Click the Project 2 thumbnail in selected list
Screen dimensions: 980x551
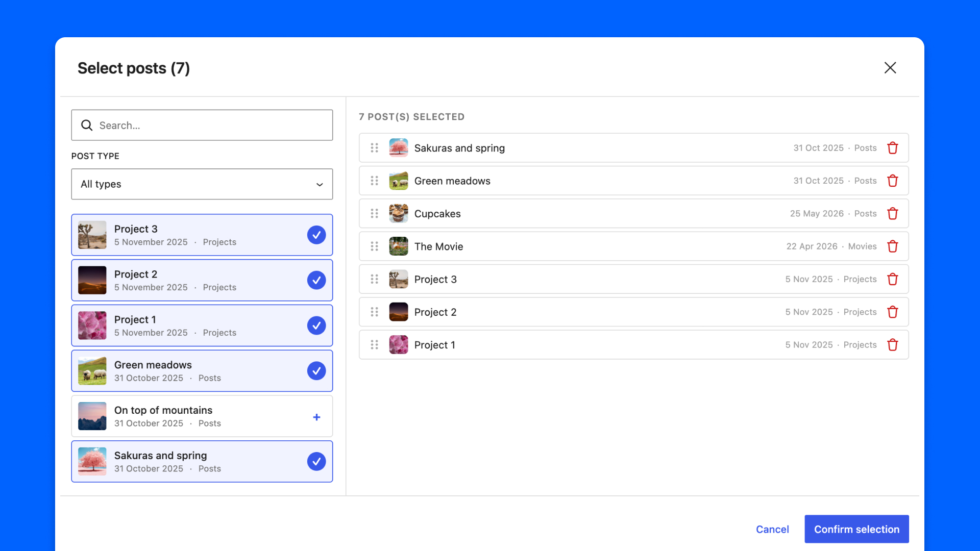pyautogui.click(x=399, y=312)
